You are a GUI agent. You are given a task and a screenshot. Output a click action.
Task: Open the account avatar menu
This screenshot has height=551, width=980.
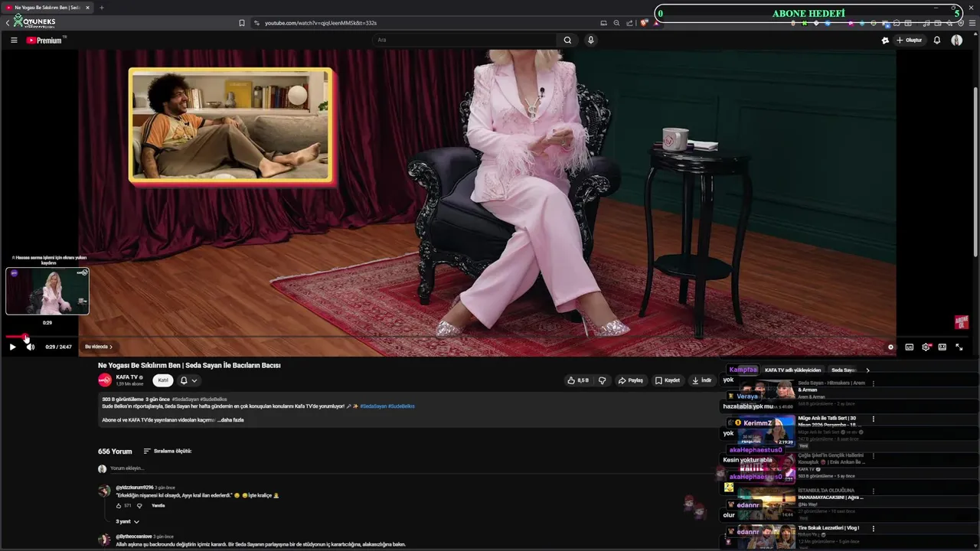click(x=956, y=41)
